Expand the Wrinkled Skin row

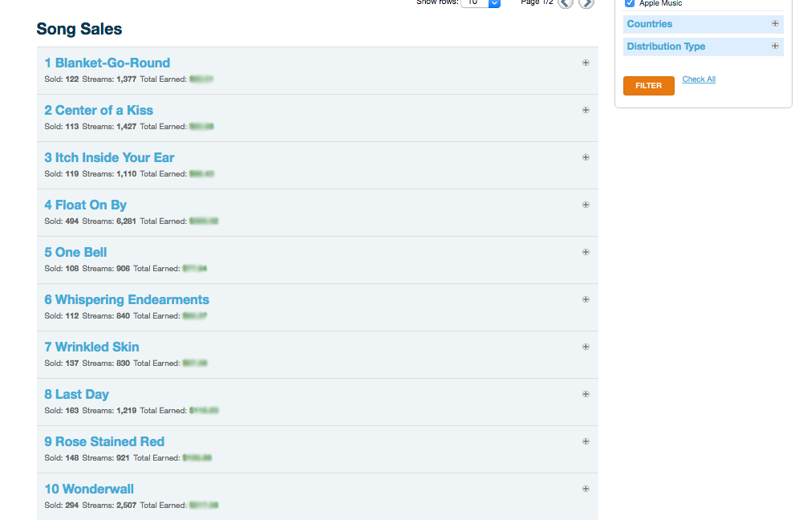tap(586, 347)
